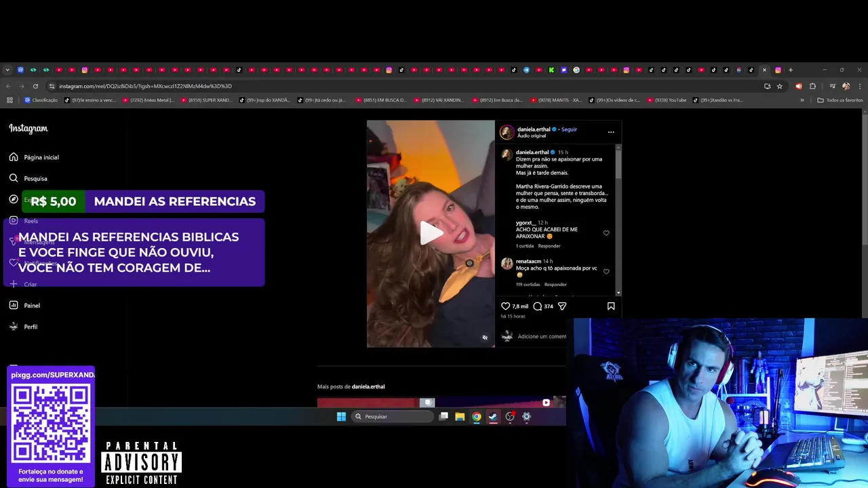868x488 pixels.
Task: Open the Classificação bookmark
Action: point(41,100)
